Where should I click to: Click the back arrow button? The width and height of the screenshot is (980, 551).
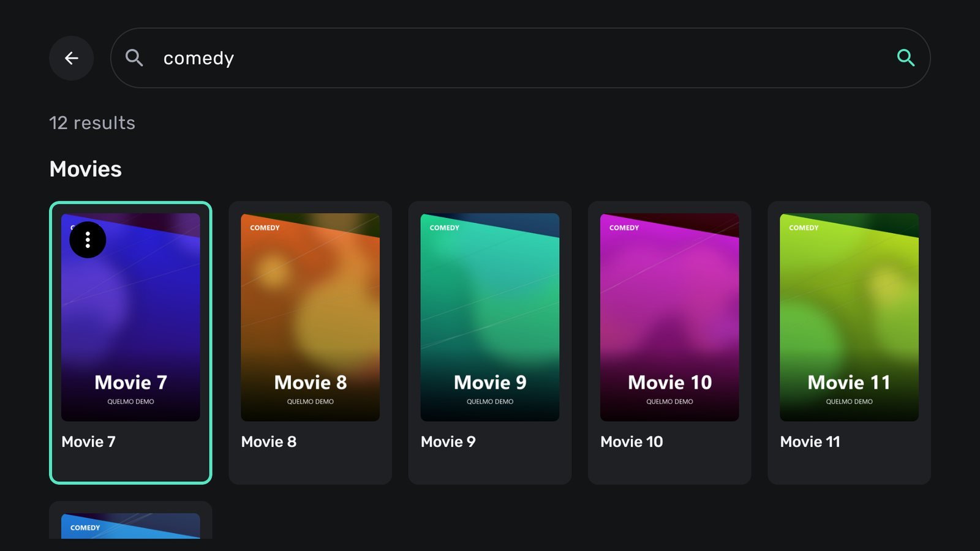click(x=71, y=58)
